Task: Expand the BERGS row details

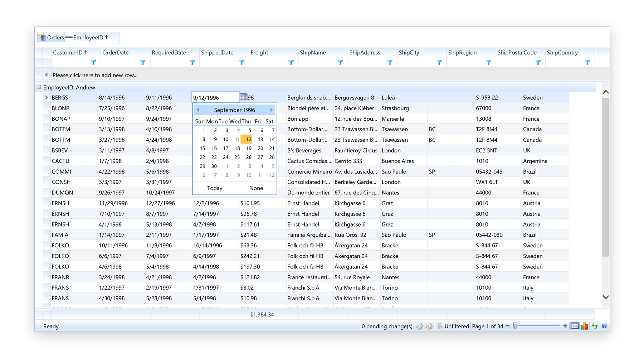Action: 47,97
